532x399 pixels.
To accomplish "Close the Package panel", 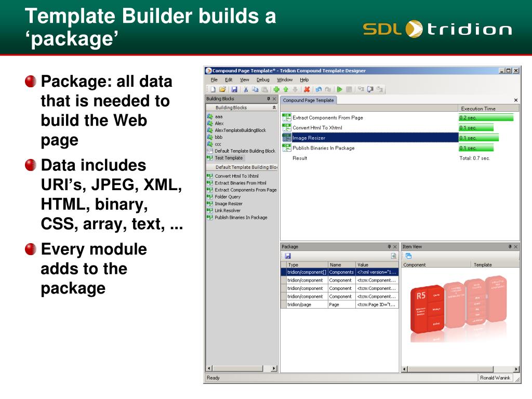I will click(x=395, y=247).
